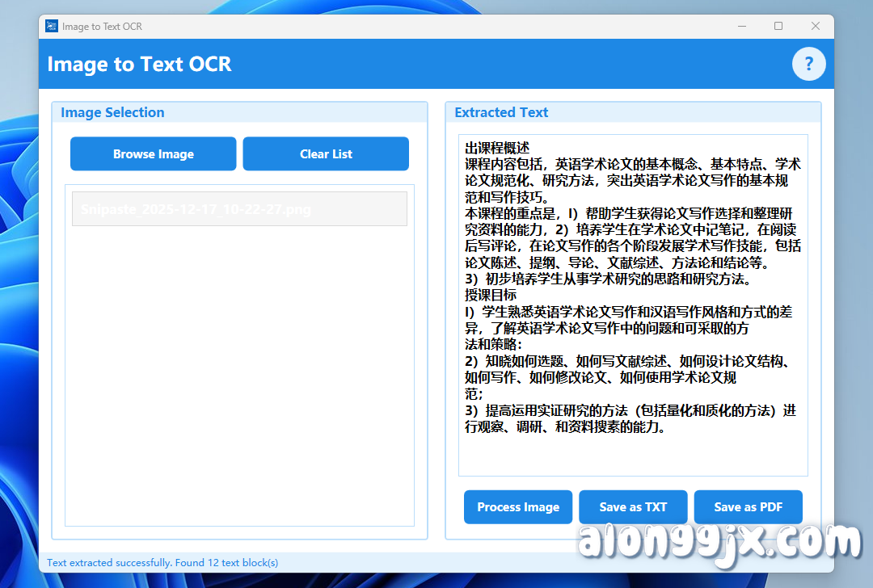Save extracted text using Save as TXT

[x=633, y=506]
